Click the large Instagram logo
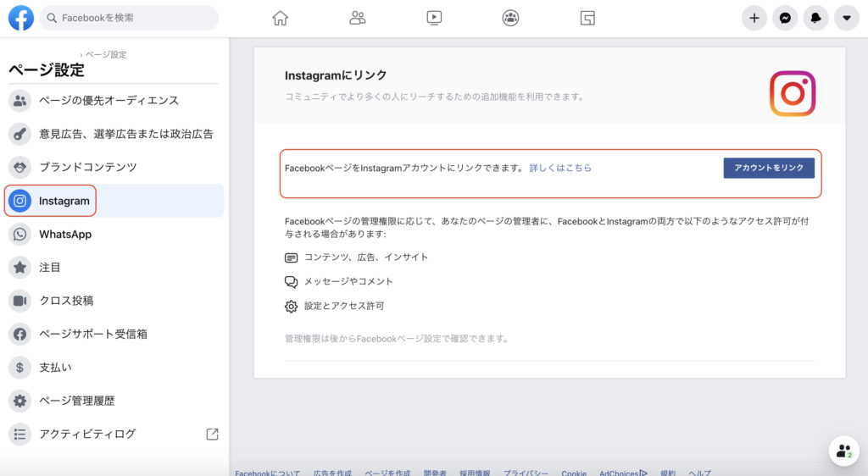The width and height of the screenshot is (868, 476). click(793, 93)
